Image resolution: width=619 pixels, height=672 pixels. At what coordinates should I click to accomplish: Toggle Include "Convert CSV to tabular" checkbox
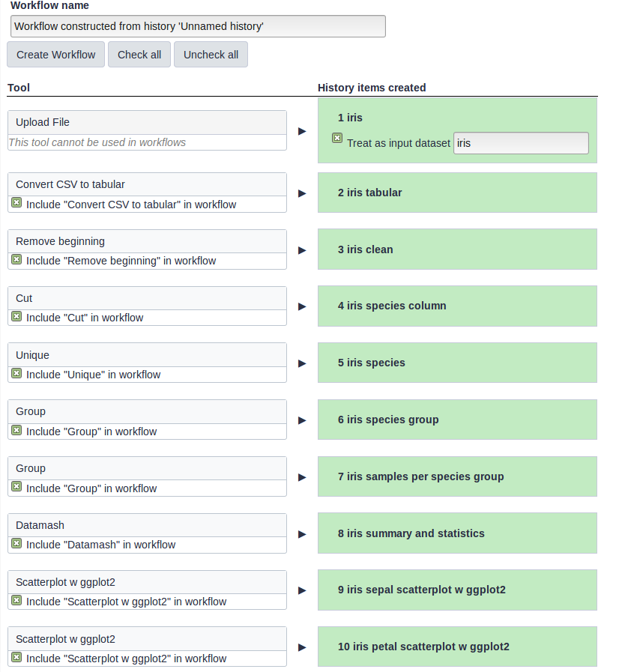[x=16, y=202]
